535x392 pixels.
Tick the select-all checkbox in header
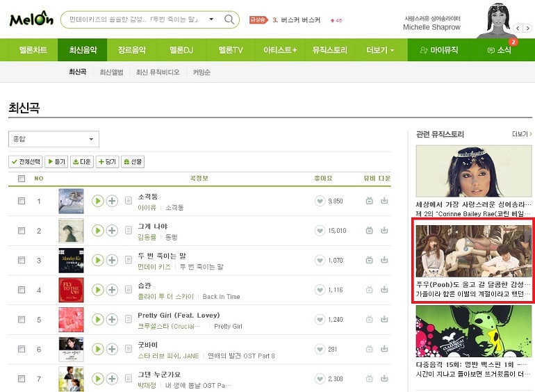(22, 179)
